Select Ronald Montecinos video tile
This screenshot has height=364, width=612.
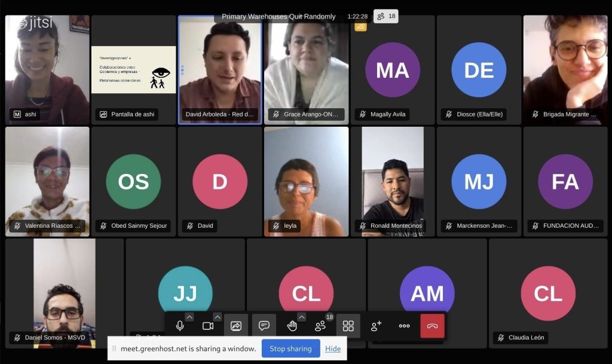coord(393,181)
